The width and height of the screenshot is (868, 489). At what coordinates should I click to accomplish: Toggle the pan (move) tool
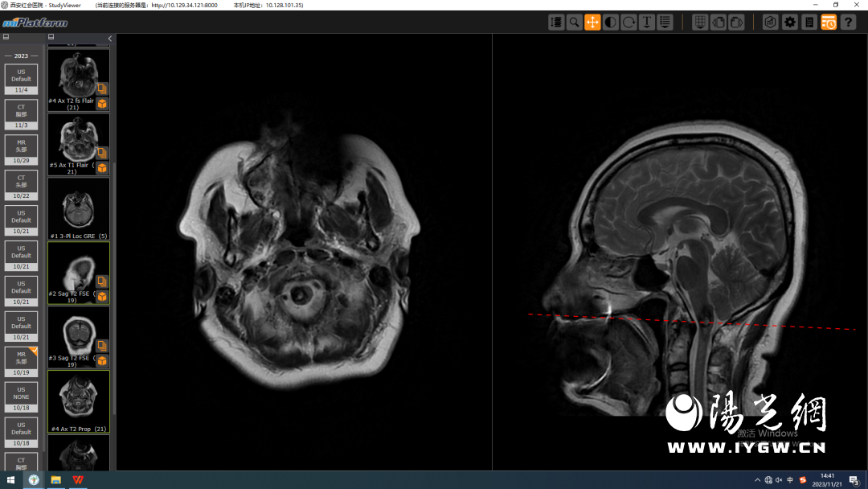(592, 23)
